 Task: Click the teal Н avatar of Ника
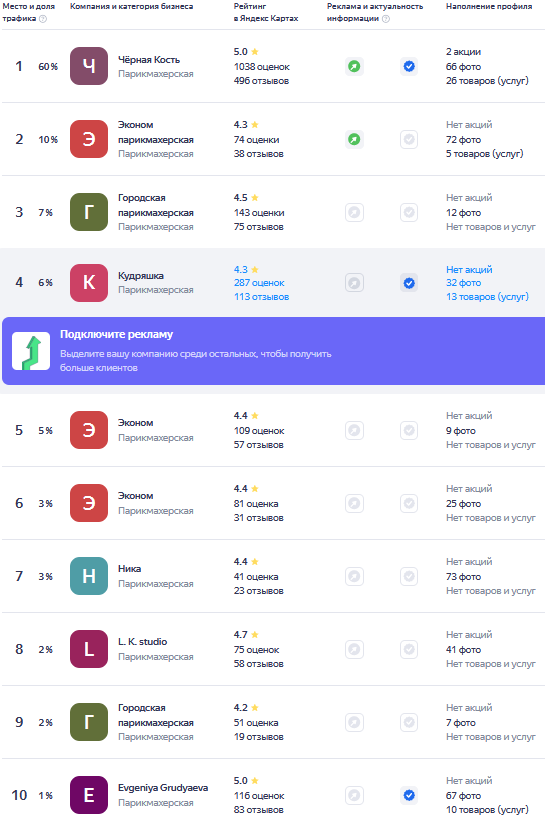89,576
